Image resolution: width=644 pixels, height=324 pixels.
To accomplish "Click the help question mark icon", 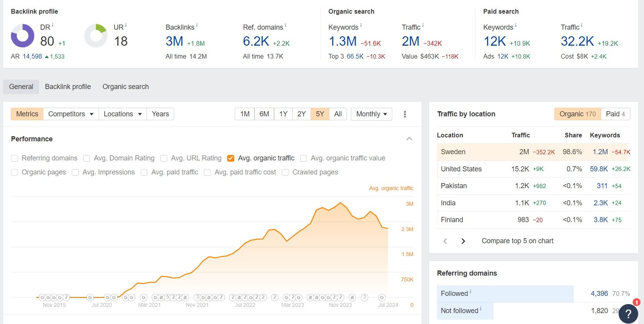I will point(628,314).
